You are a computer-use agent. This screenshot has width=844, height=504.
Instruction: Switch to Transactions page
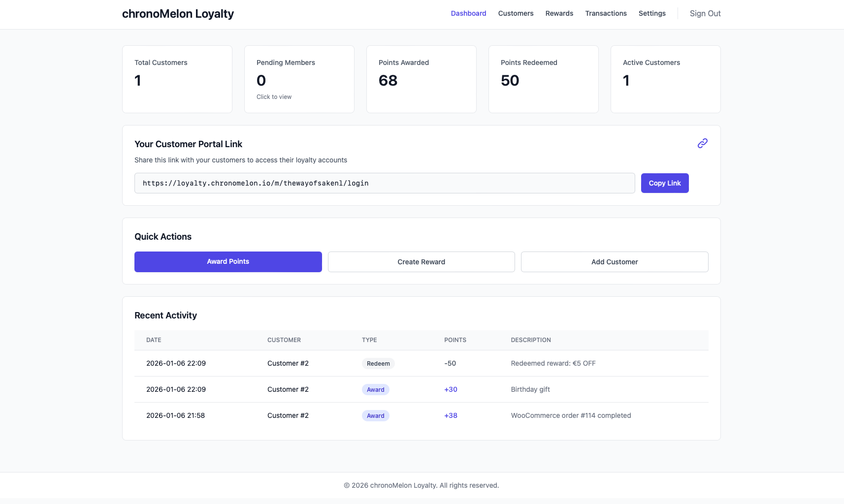(x=606, y=13)
